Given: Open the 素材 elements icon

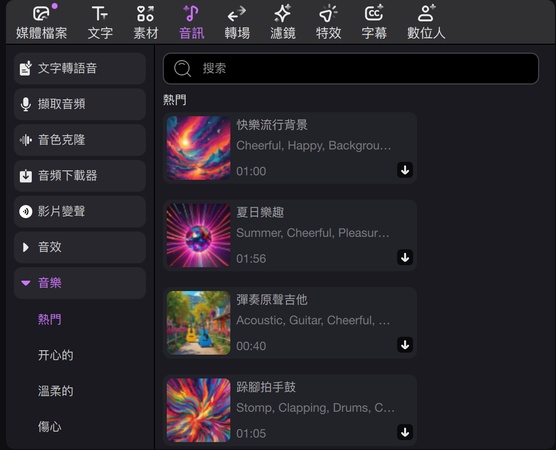Looking at the screenshot, I should pyautogui.click(x=145, y=13).
